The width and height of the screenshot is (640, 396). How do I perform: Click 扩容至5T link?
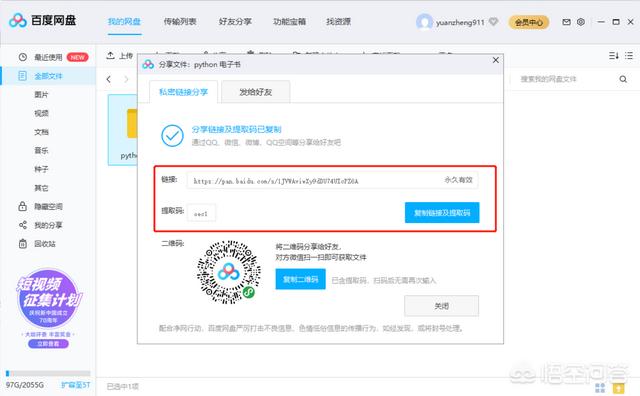tap(76, 385)
